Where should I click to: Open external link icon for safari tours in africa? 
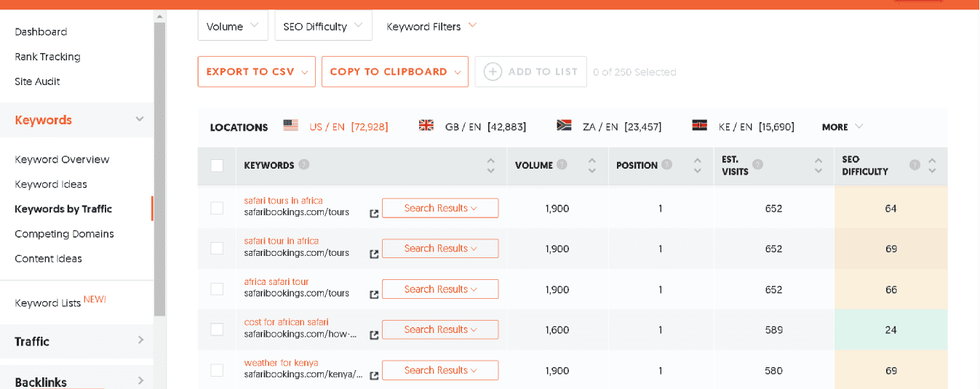pyautogui.click(x=374, y=214)
